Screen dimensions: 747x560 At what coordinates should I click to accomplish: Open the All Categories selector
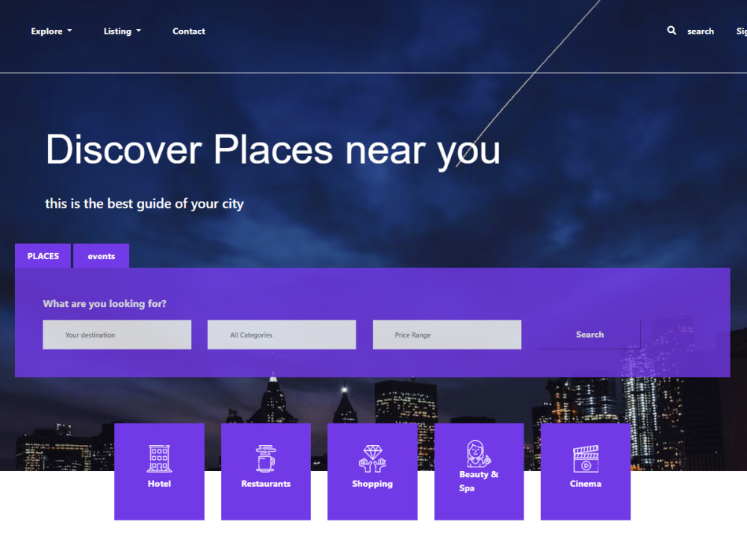[x=282, y=335]
